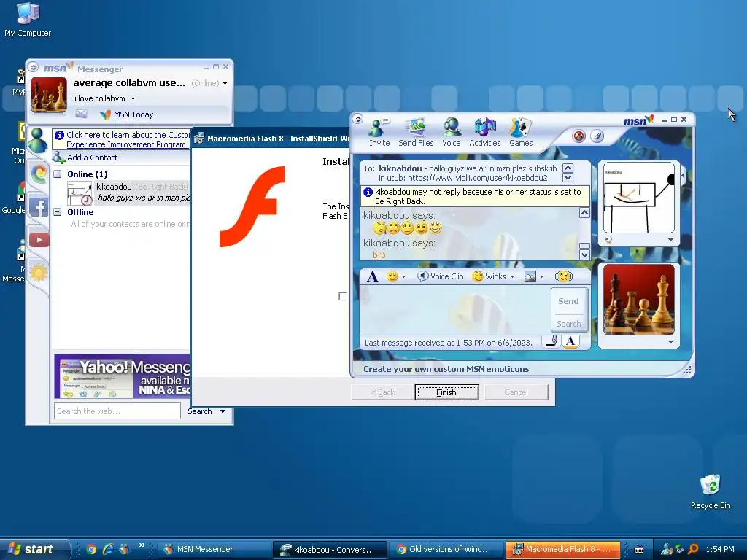Click chess avatar in Messenger main window
The height and width of the screenshot is (560, 747).
tap(49, 95)
